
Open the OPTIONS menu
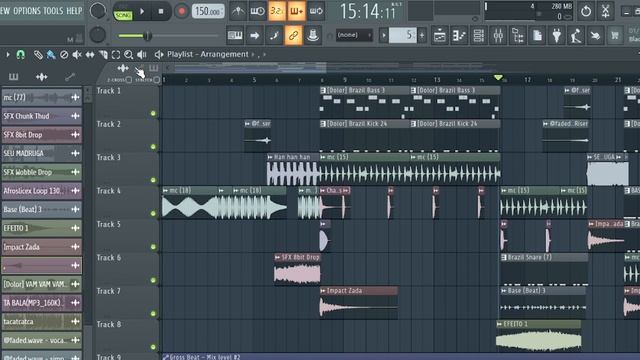click(x=27, y=11)
